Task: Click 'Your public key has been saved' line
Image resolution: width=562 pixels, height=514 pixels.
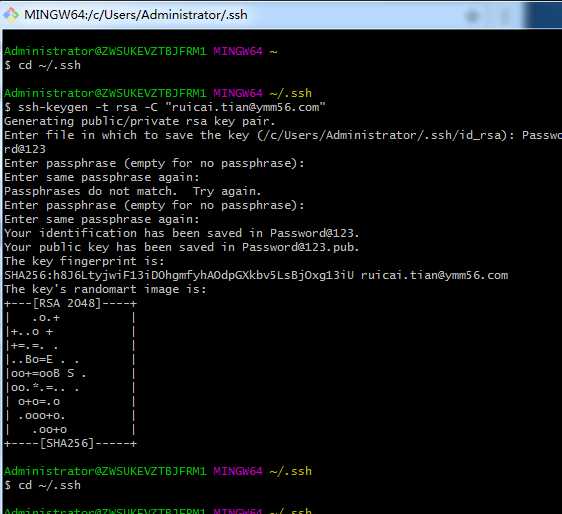Action: (x=181, y=247)
